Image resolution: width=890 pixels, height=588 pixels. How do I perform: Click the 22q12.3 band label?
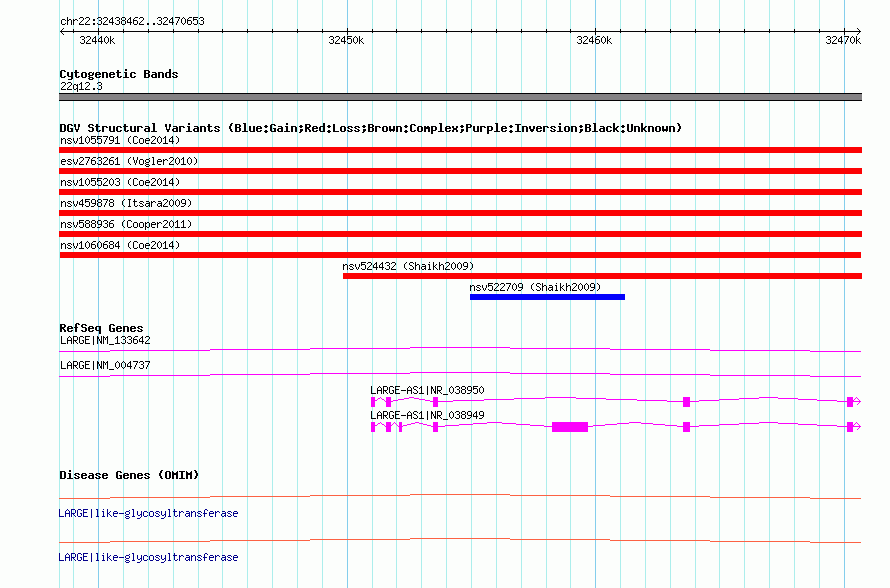pyautogui.click(x=81, y=87)
